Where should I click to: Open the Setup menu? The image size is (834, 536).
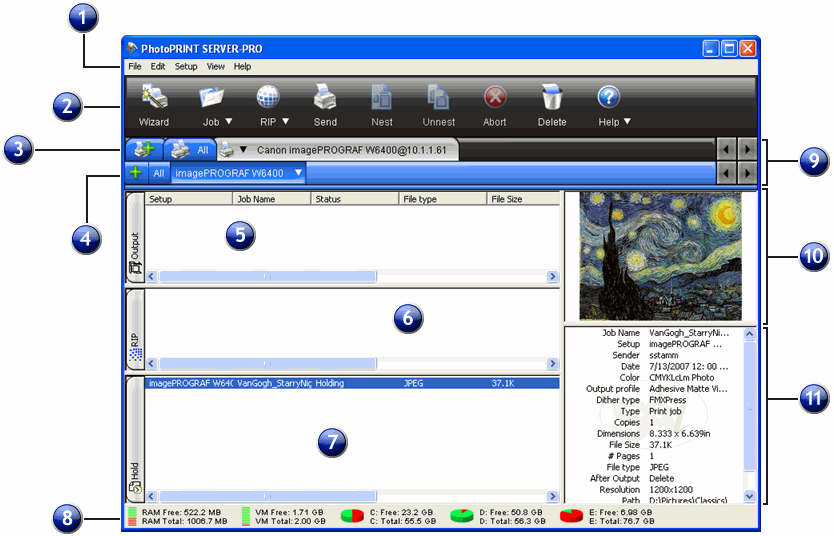[186, 66]
